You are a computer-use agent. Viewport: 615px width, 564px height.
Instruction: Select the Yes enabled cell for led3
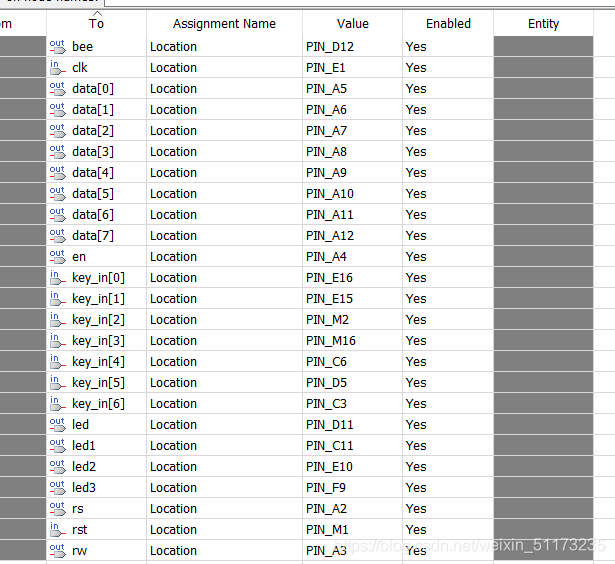click(x=448, y=488)
